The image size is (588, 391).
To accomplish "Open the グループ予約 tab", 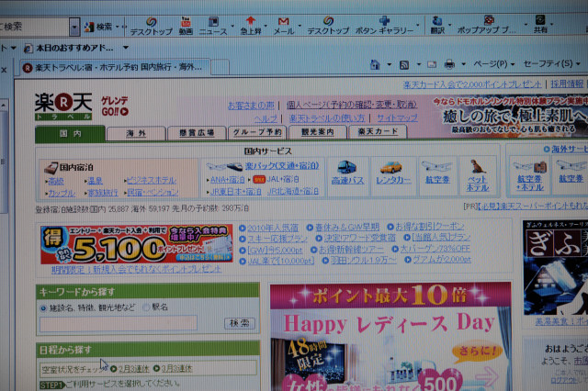I will point(257,132).
